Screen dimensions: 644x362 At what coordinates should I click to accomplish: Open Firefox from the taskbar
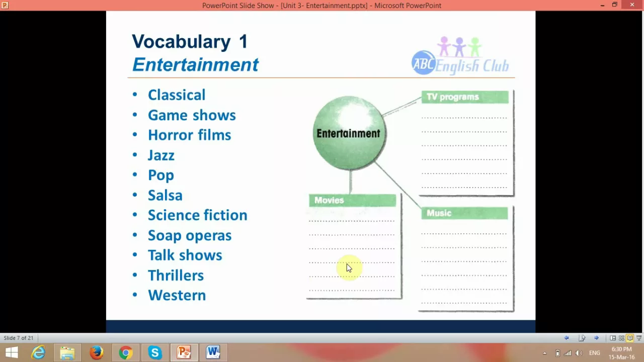pyautogui.click(x=96, y=352)
